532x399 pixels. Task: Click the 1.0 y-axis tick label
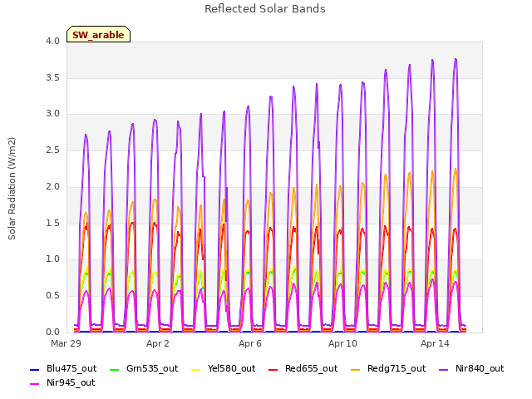click(x=52, y=259)
